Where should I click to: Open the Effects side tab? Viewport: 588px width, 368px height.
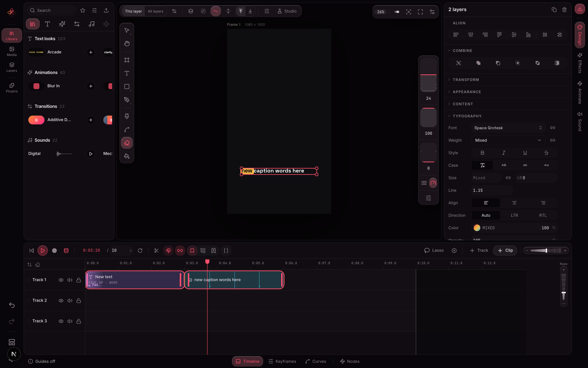(579, 63)
